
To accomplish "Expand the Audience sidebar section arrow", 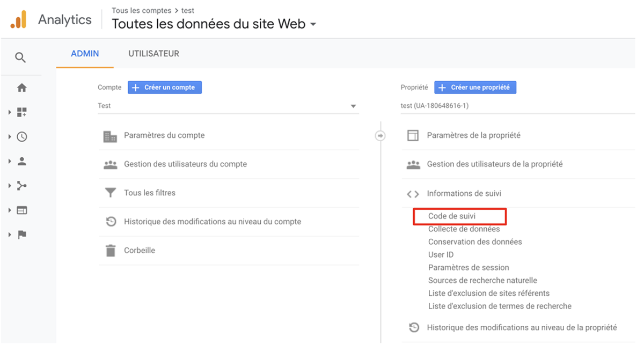I will pos(10,161).
